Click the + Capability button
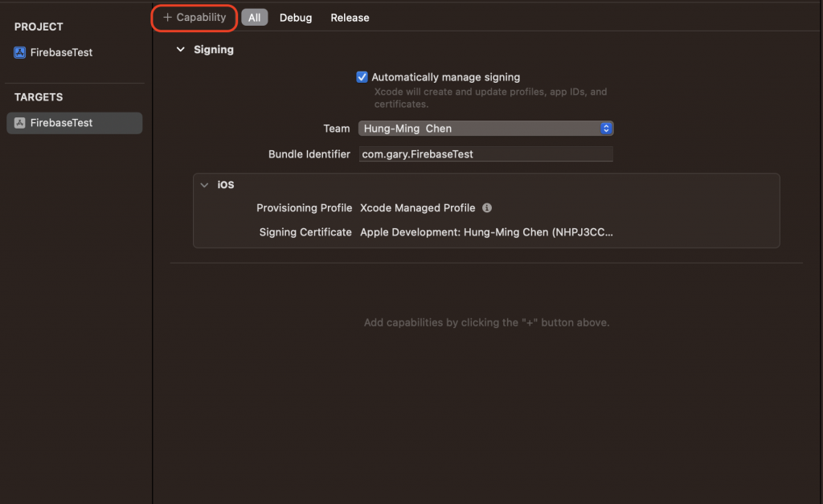The image size is (823, 504). coord(194,18)
